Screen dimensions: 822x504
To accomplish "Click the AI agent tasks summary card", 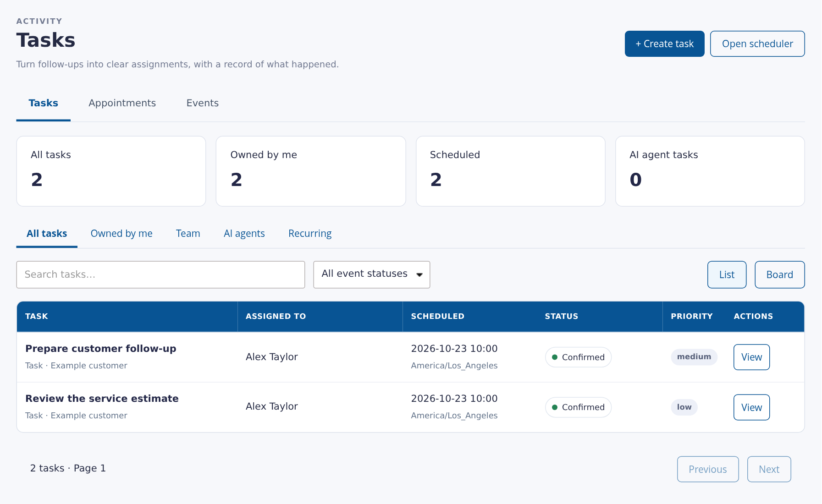I will pos(710,171).
